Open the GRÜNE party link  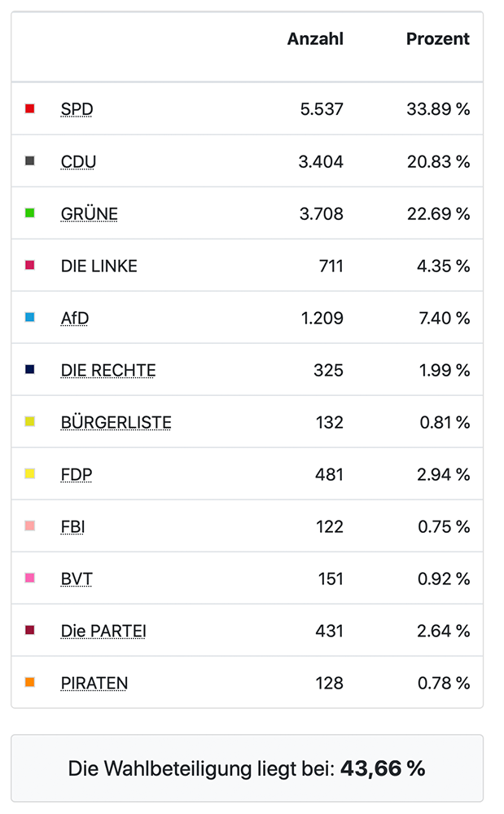pos(89,213)
